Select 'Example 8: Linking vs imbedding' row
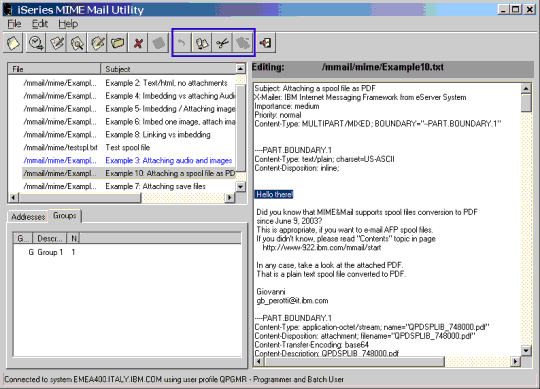The width and height of the screenshot is (540, 389). coord(129,135)
